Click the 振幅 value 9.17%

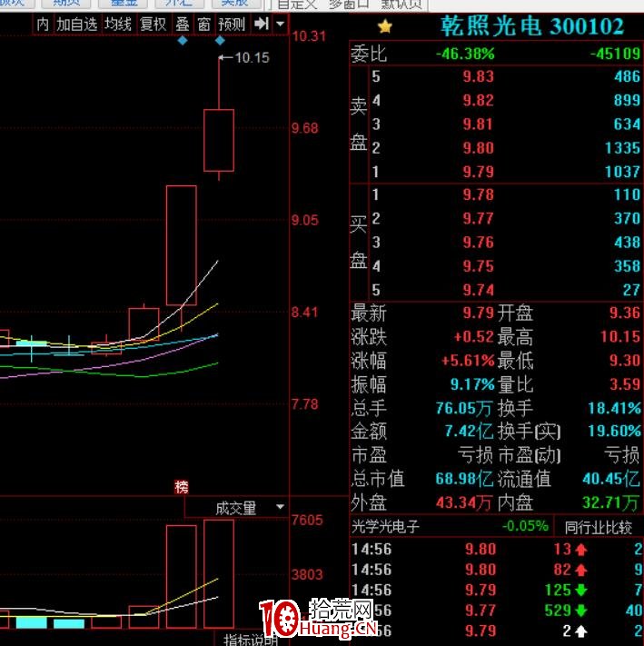472,384
